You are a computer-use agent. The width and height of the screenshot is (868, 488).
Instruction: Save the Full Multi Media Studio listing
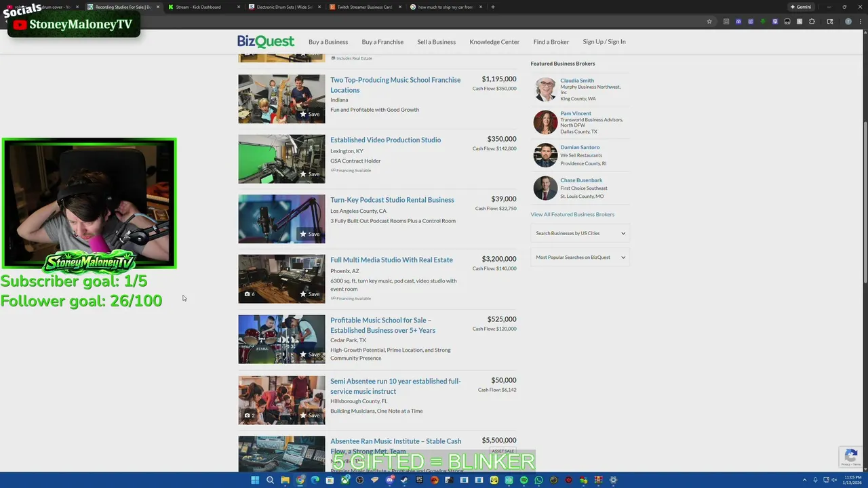click(x=310, y=294)
